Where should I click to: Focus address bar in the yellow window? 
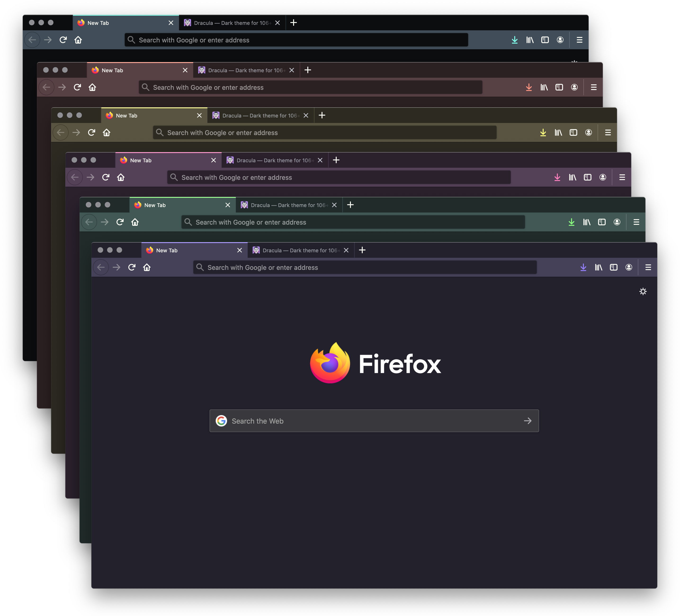point(325,133)
